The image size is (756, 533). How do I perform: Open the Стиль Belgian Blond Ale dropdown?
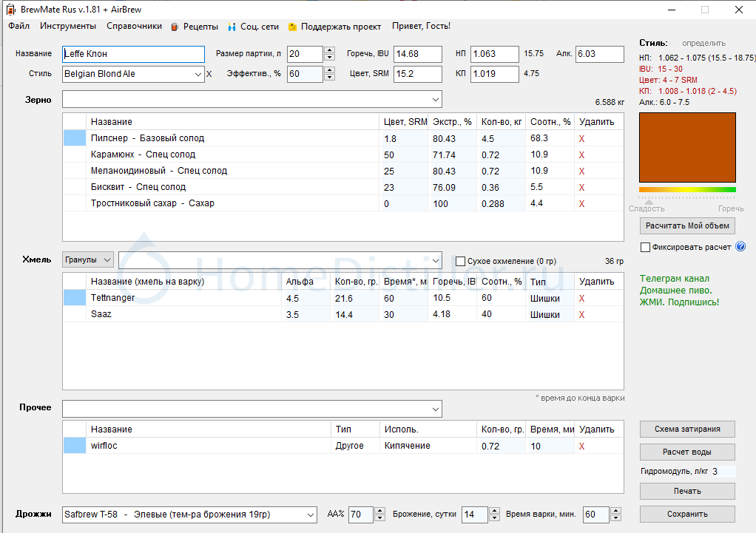[x=198, y=74]
